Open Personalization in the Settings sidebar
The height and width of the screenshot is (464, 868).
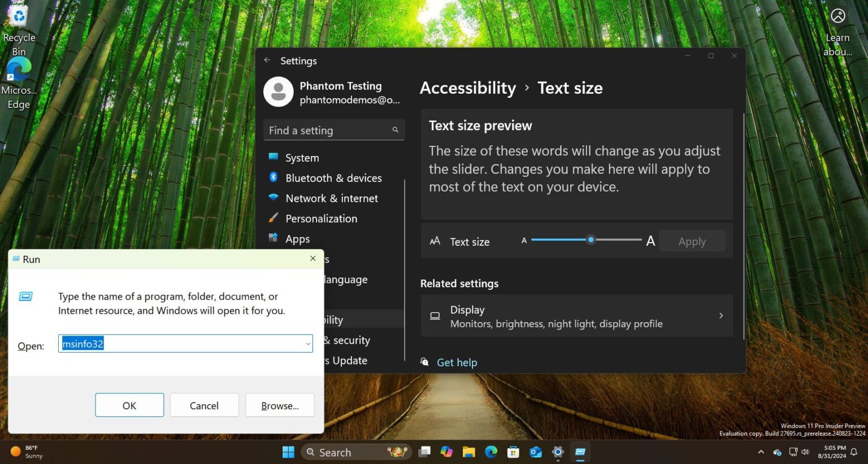(x=321, y=218)
